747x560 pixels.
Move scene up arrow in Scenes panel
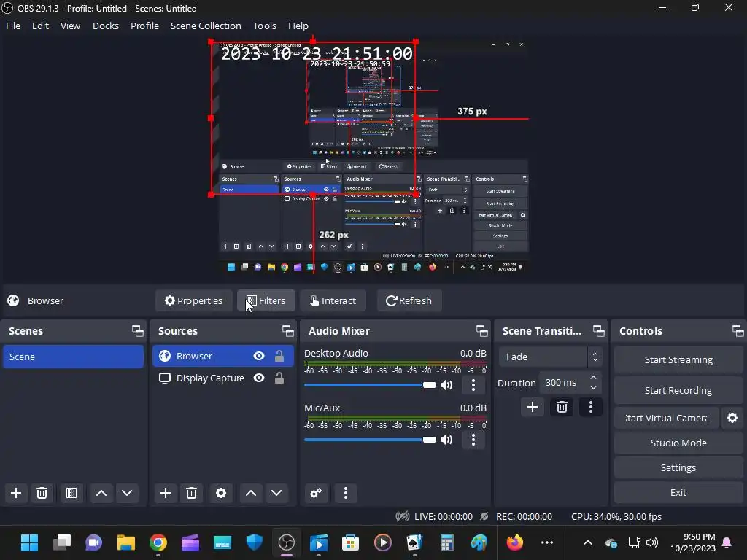tap(101, 493)
